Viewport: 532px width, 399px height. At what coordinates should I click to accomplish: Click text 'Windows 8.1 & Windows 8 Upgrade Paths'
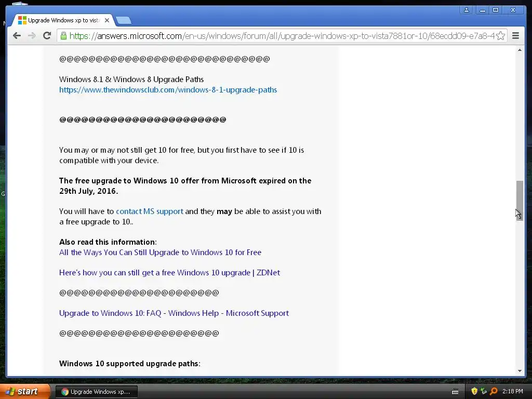coord(131,79)
